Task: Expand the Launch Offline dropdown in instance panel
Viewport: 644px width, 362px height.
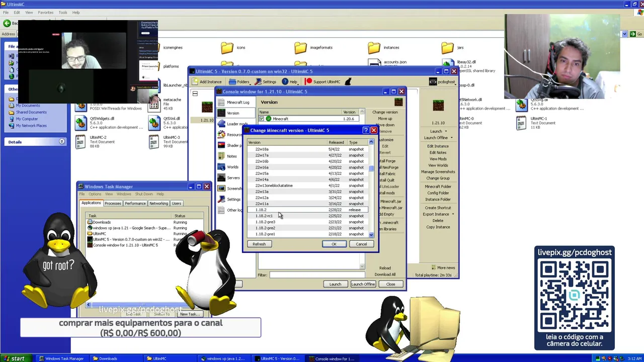Action: (451, 138)
